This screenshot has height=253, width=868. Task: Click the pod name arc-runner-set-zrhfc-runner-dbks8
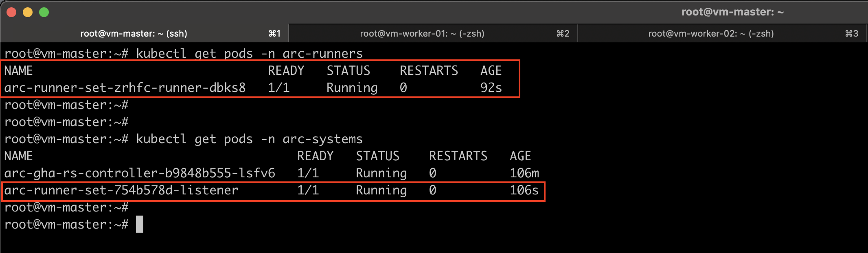pyautogui.click(x=125, y=88)
